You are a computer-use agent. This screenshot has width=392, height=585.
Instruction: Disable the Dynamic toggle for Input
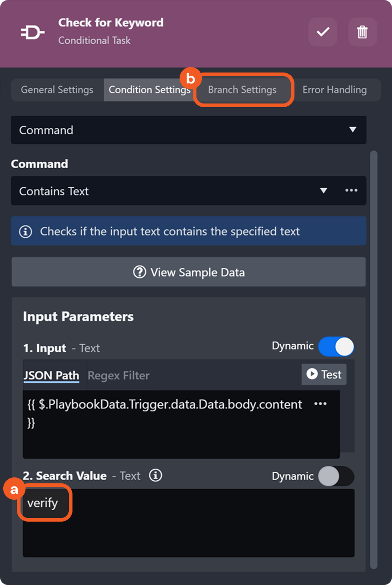(x=336, y=347)
